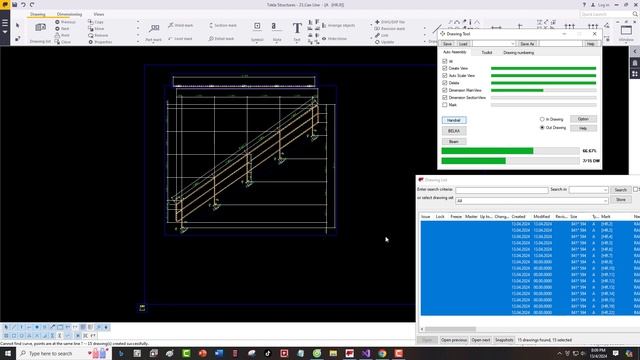Switch to the Views ribbon tab
Viewport: 640px width, 360px height.
click(x=99, y=14)
